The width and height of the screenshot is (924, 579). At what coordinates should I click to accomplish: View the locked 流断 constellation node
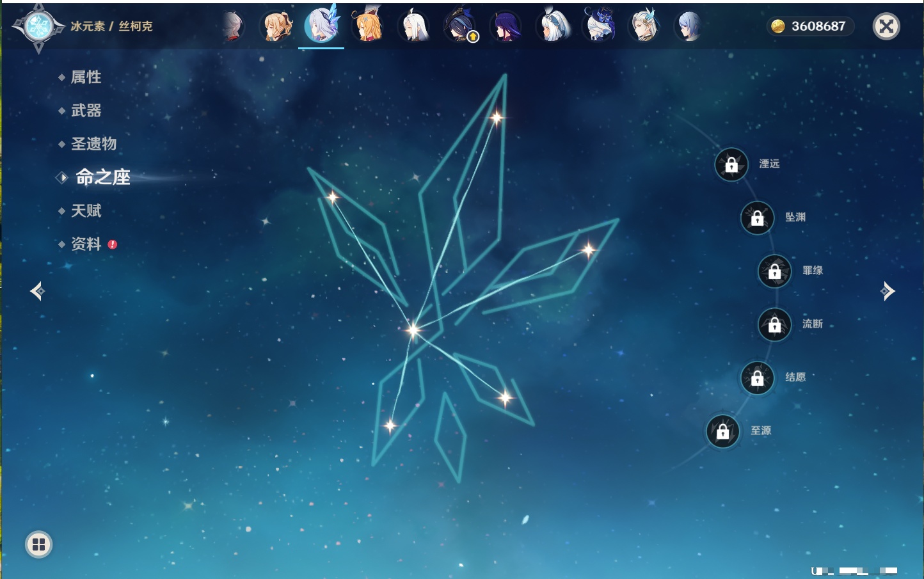(774, 325)
